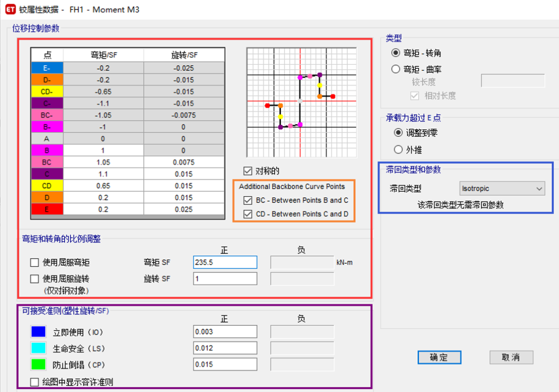Image resolution: width=559 pixels, height=392 pixels.
Task: Choose 调整到零 under 承载力超过 E 点
Action: (x=398, y=133)
